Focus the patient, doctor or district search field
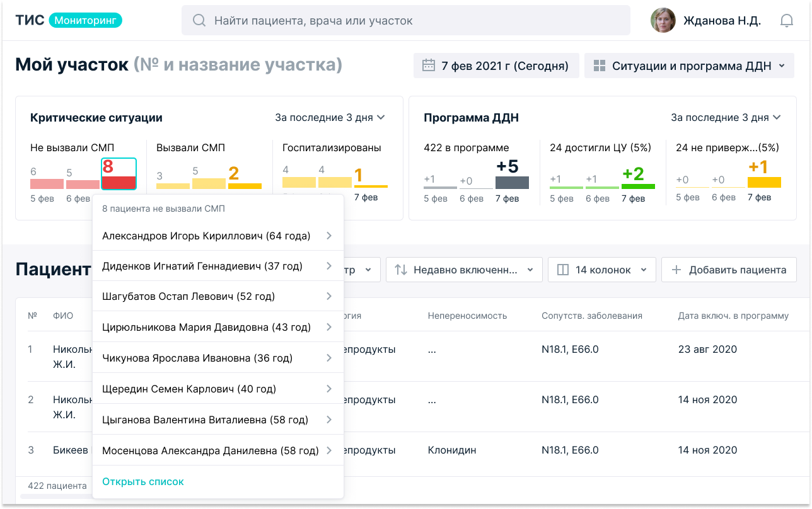 [406, 20]
